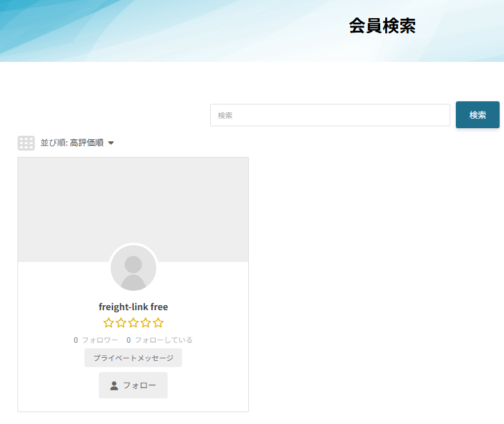Screen dimensions: 504x424
Task: Open the freight-link free profile name link
Action: (x=133, y=306)
